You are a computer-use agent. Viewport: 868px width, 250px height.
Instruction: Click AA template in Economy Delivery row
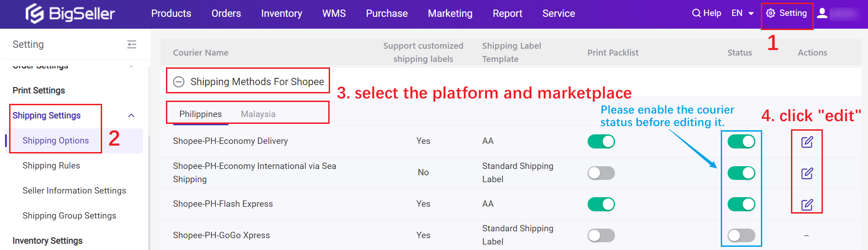[488, 141]
